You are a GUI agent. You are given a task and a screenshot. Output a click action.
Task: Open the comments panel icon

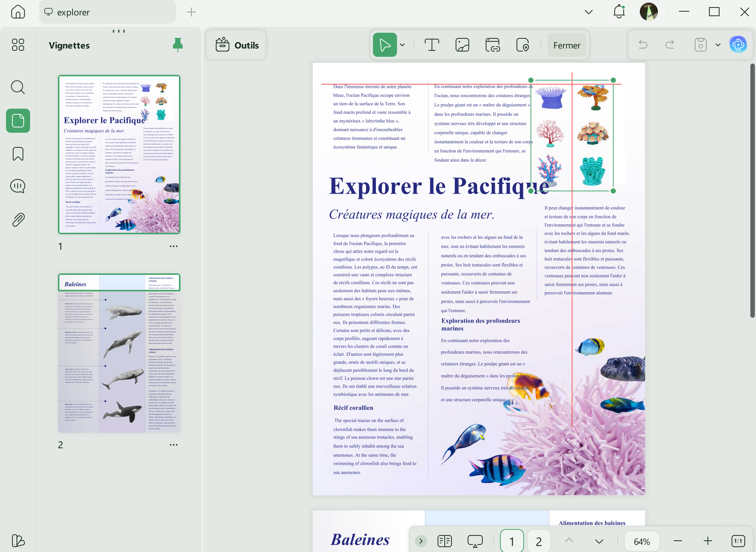coord(18,186)
